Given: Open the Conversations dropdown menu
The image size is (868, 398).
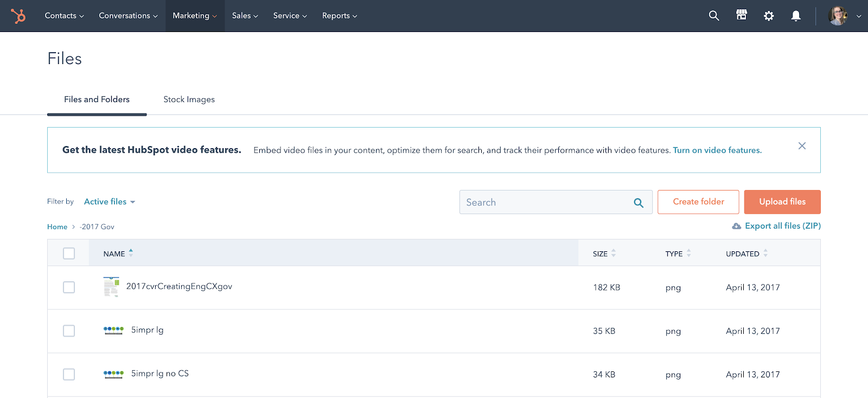Looking at the screenshot, I should pyautogui.click(x=128, y=16).
